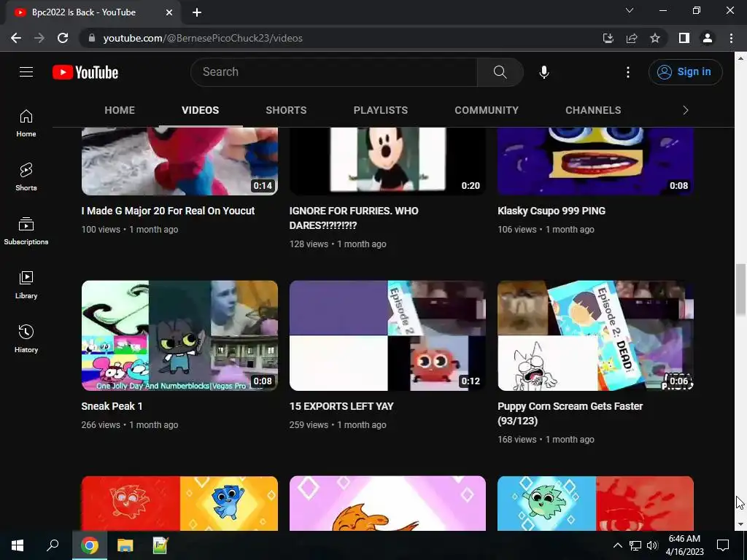The height and width of the screenshot is (560, 747).
Task: Open 15 EXPORTS LEFT YAY title
Action: point(341,406)
